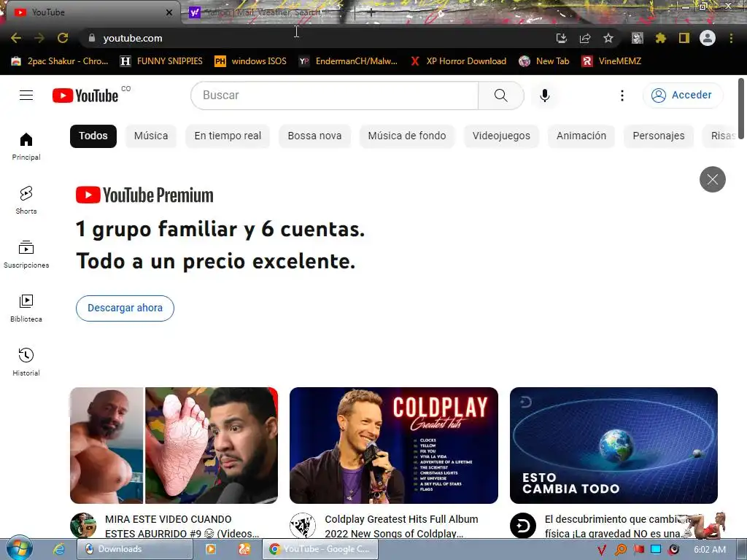The height and width of the screenshot is (560, 747).
Task: Open the VineMEMZ bookmark
Action: [x=612, y=61]
